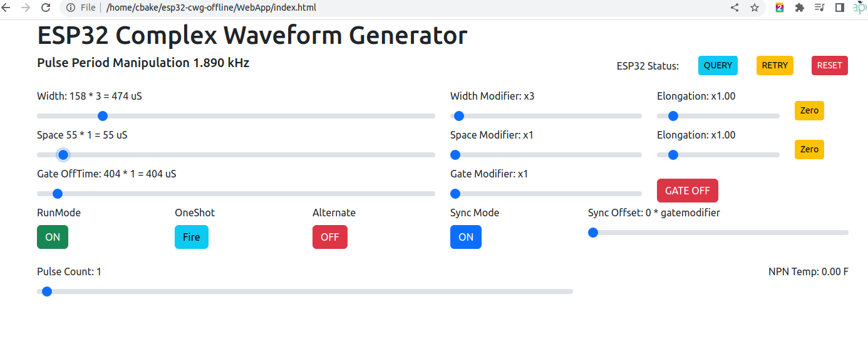
Task: Click the share icon in address bar
Action: (735, 8)
